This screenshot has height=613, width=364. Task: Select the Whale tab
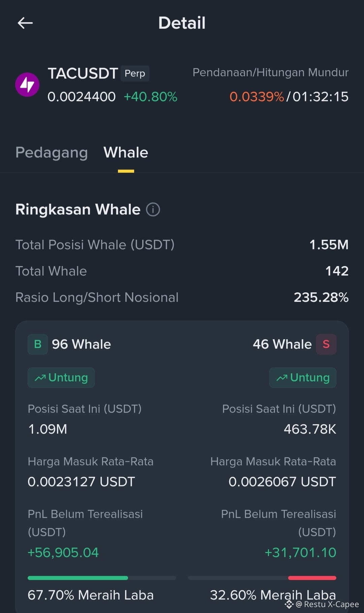[126, 152]
